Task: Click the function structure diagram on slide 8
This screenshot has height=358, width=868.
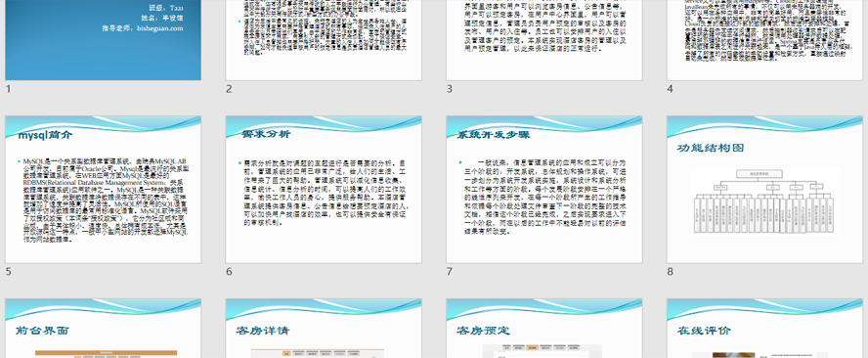Action: 764,201
